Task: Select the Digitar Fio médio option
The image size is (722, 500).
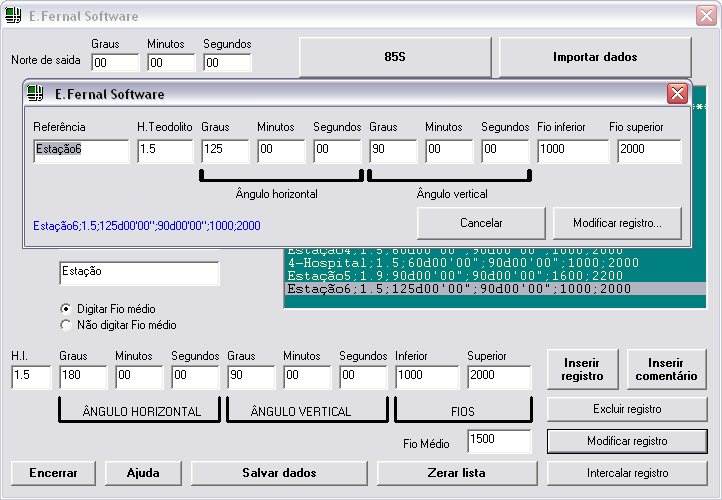Action: coord(66,309)
